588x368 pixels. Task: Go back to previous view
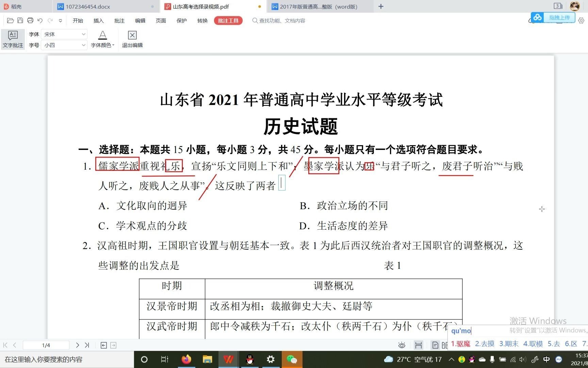click(104, 346)
